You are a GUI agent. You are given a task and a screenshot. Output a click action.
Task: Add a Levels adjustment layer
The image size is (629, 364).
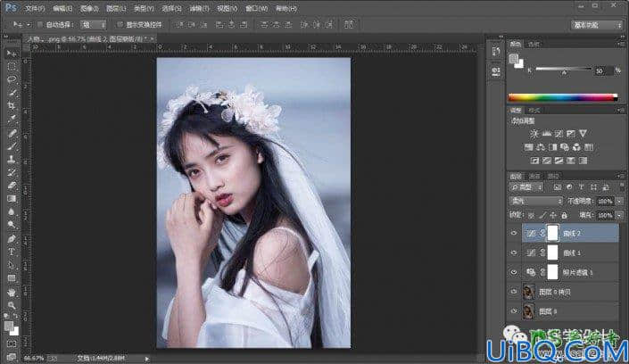pos(546,134)
